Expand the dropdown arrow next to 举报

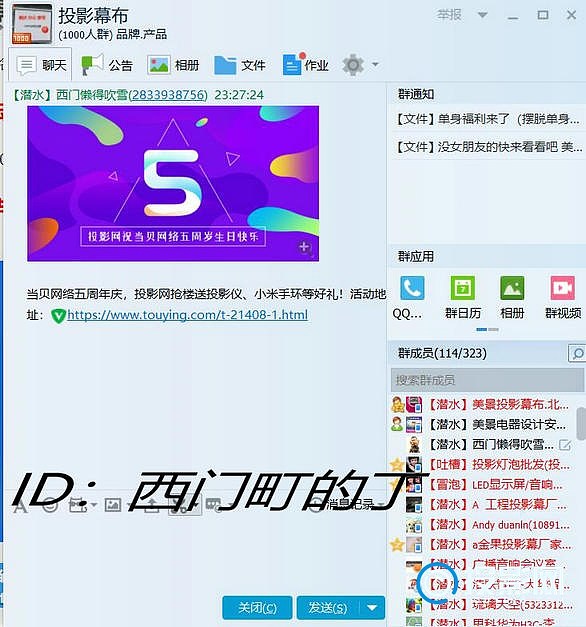(x=483, y=15)
